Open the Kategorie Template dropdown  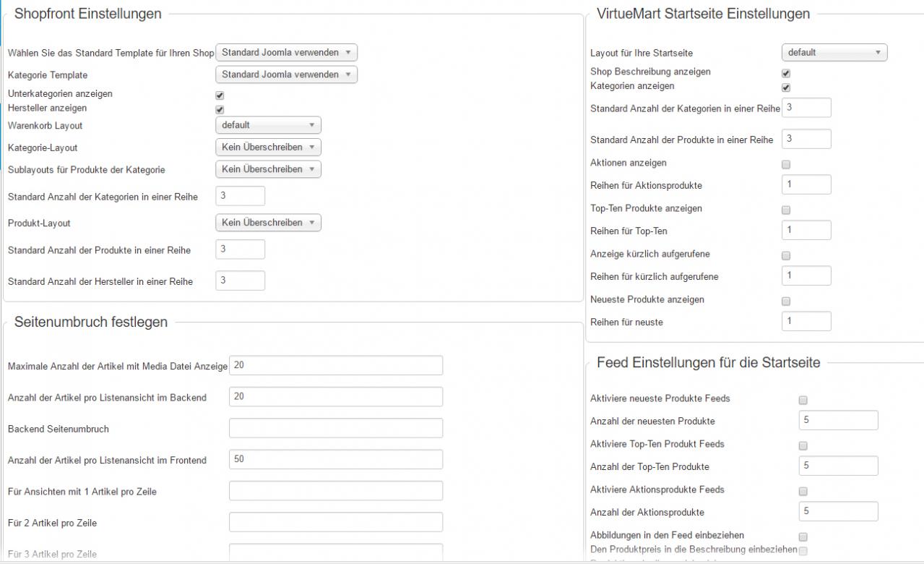(286, 74)
